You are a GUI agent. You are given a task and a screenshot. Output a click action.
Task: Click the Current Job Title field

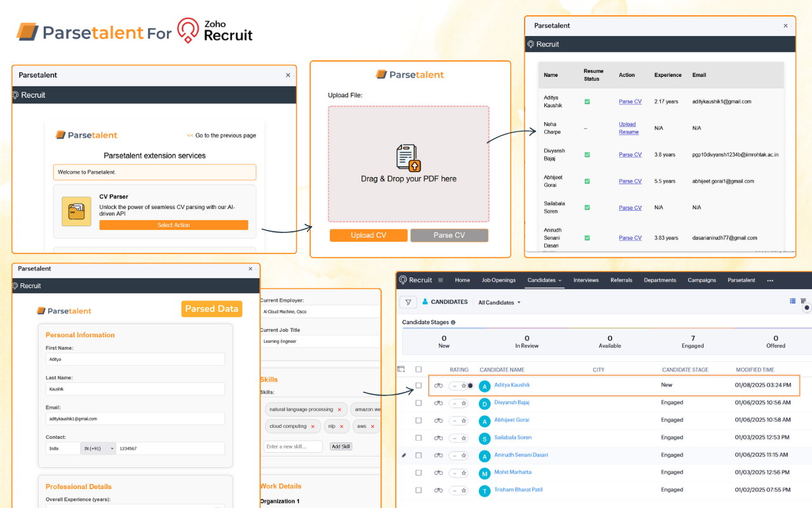(x=320, y=342)
